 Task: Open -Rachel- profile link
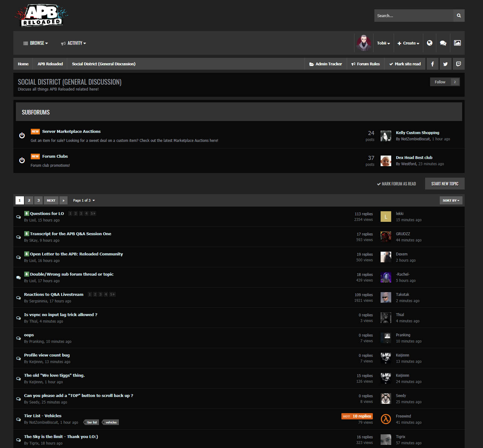[x=403, y=274]
